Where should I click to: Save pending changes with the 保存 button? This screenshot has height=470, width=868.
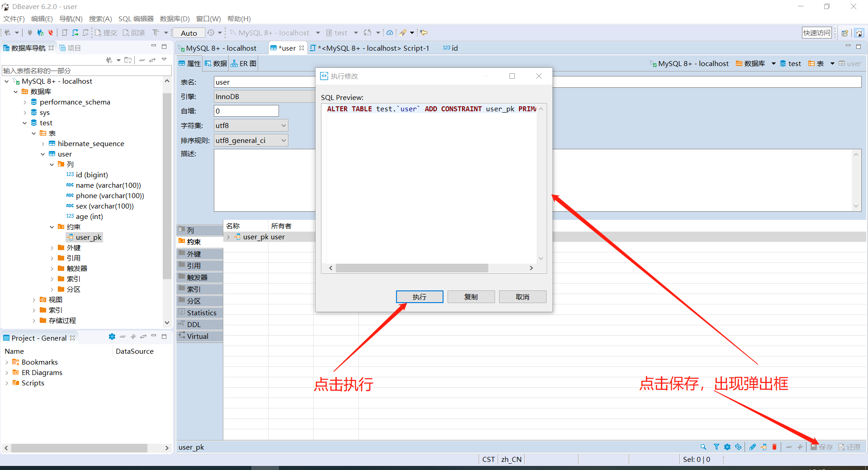pyautogui.click(x=822, y=447)
